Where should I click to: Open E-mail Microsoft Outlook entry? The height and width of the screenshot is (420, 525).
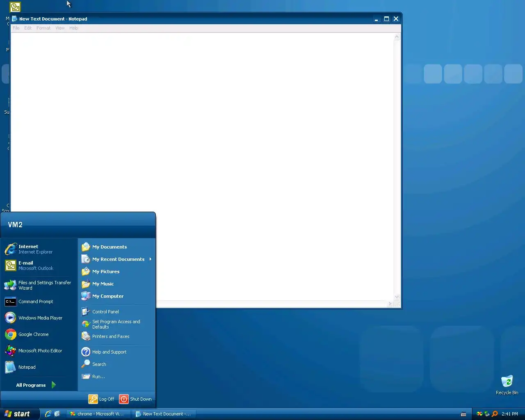click(39, 265)
